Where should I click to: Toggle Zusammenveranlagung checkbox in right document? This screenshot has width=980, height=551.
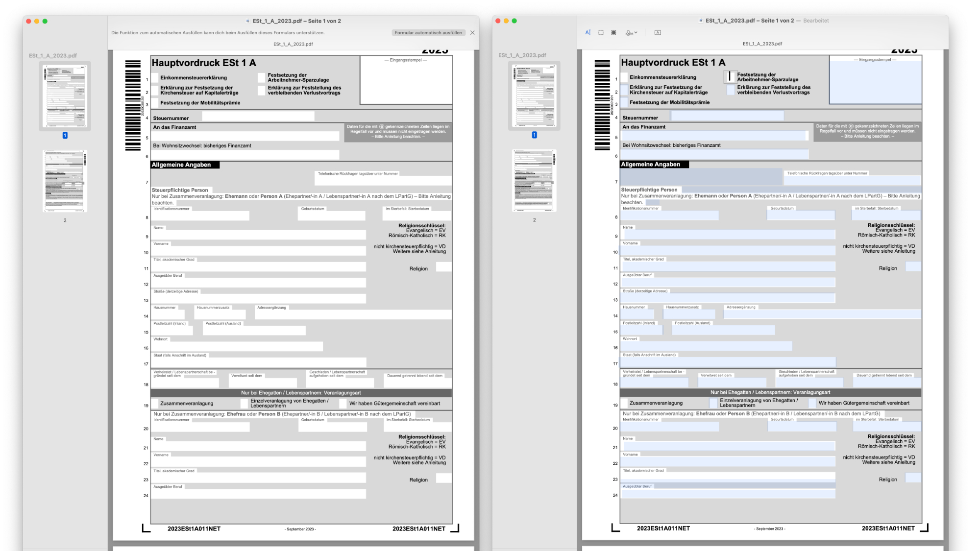tap(624, 403)
